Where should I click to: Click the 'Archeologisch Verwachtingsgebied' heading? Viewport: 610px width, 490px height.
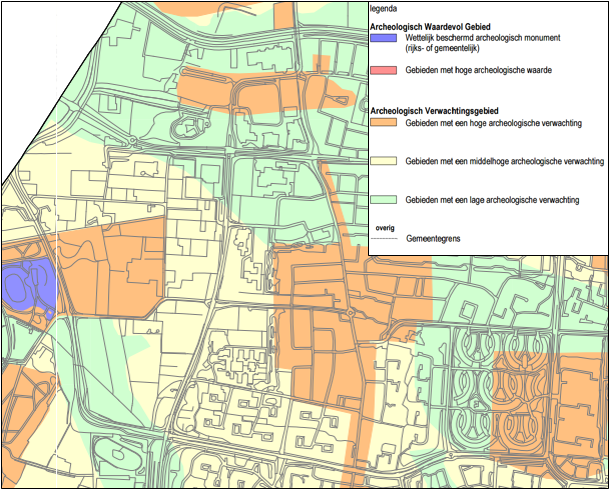coord(434,111)
